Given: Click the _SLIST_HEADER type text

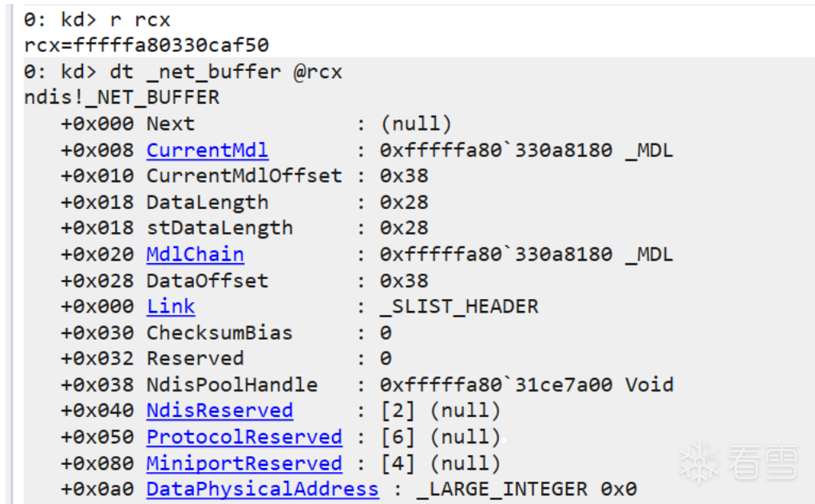Looking at the screenshot, I should click(459, 306).
